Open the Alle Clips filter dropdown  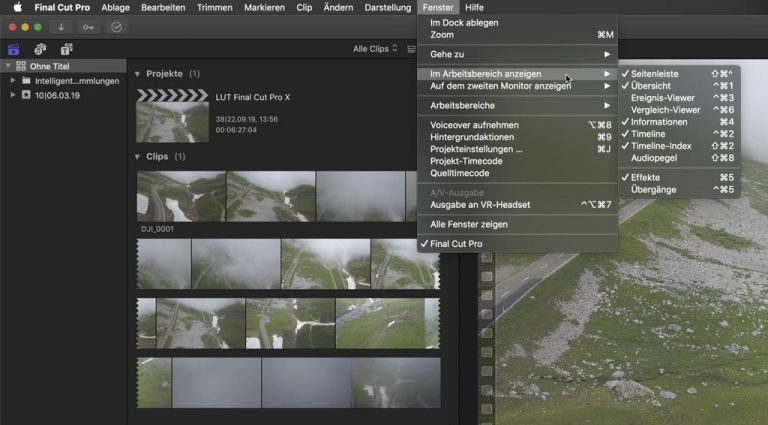[x=375, y=49]
